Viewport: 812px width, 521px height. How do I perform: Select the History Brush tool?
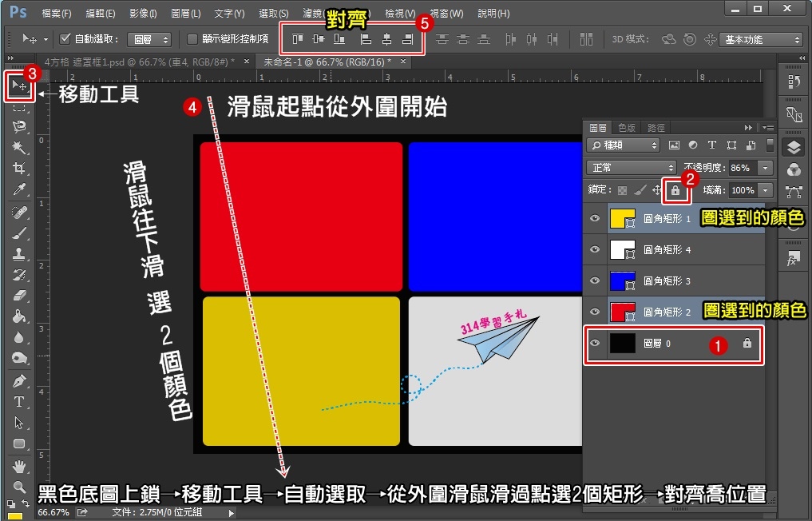tap(19, 275)
